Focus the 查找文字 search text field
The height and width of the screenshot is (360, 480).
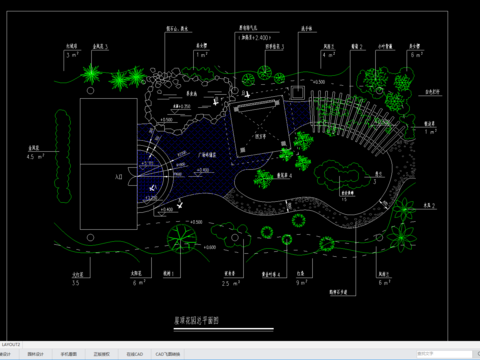(x=444, y=354)
